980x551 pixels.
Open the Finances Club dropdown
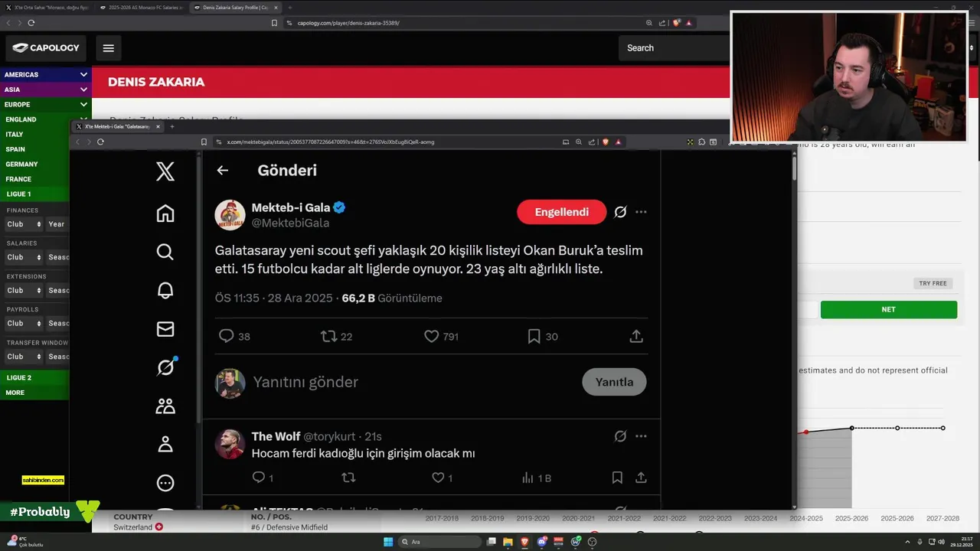24,224
